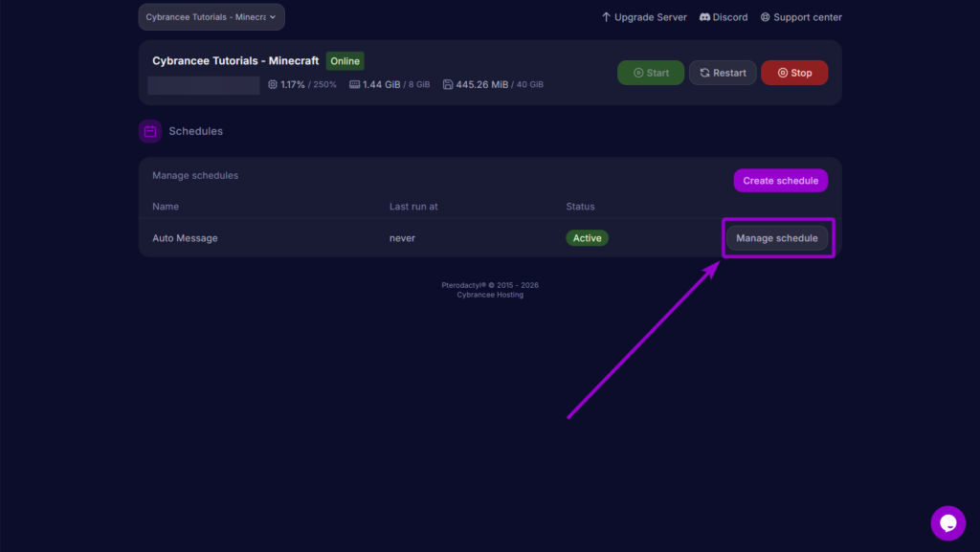This screenshot has height=552, width=980.
Task: Open the Support center page
Action: click(807, 16)
